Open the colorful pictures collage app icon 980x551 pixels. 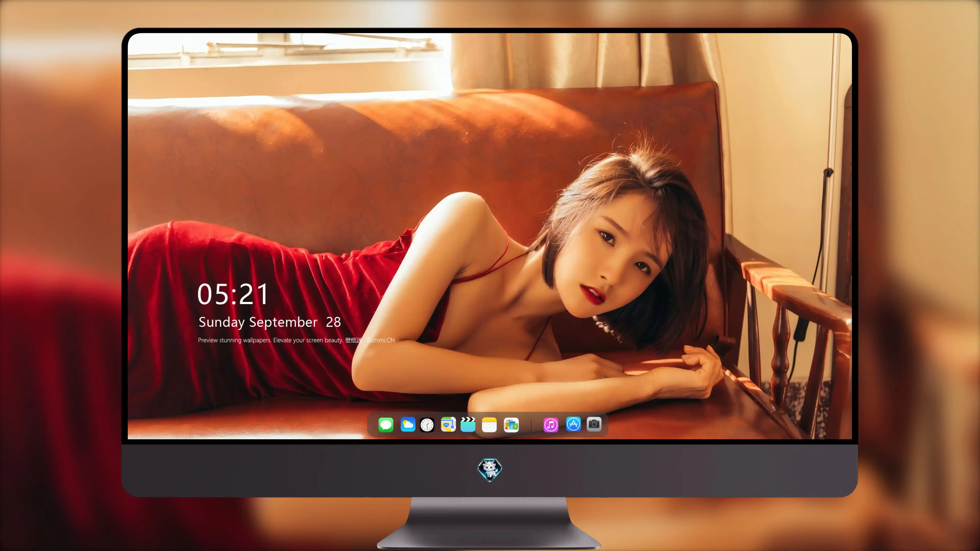coord(511,425)
